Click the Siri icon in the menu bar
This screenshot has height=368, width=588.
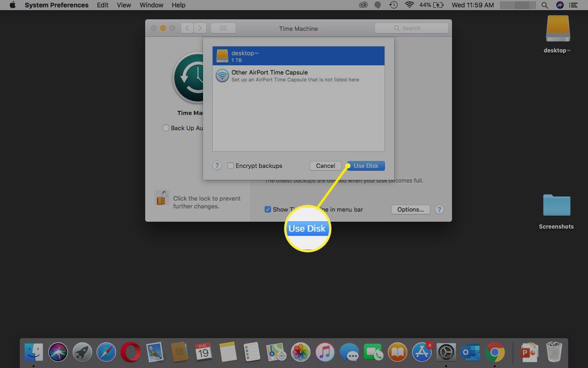(560, 5)
